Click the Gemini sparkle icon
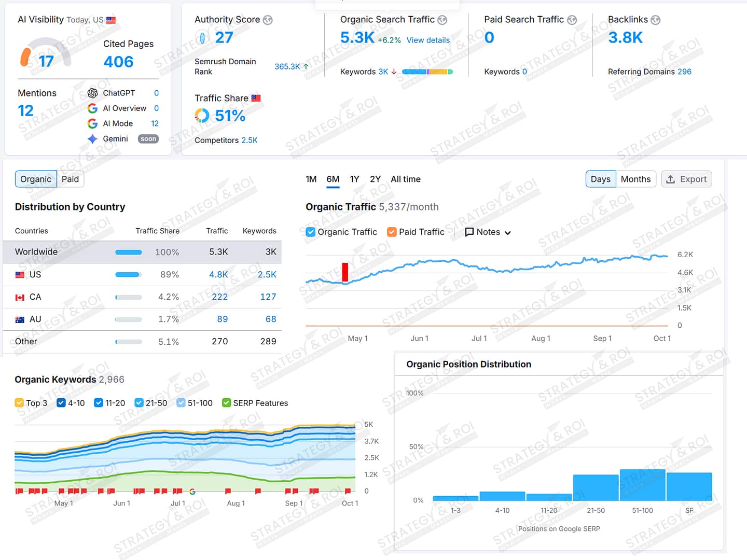Image resolution: width=747 pixels, height=560 pixels. (x=93, y=139)
